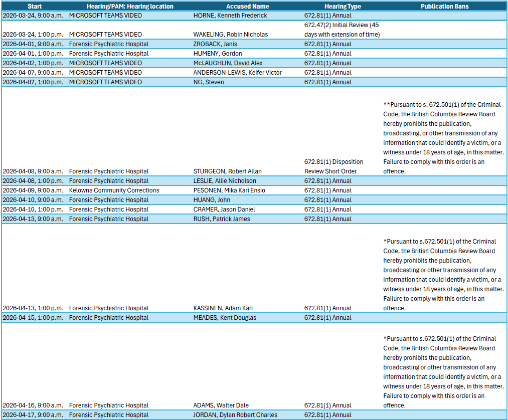Click the ANDERSON-LEWIS, Keifer Victor cell
Image resolution: width=508 pixels, height=420 pixels.
click(237, 73)
